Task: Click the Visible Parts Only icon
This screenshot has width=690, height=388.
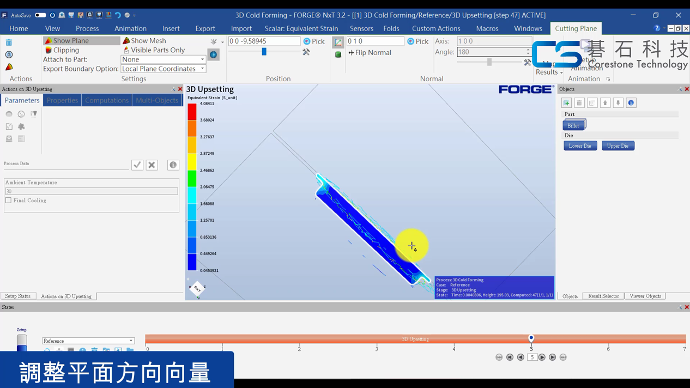Action: pos(126,50)
